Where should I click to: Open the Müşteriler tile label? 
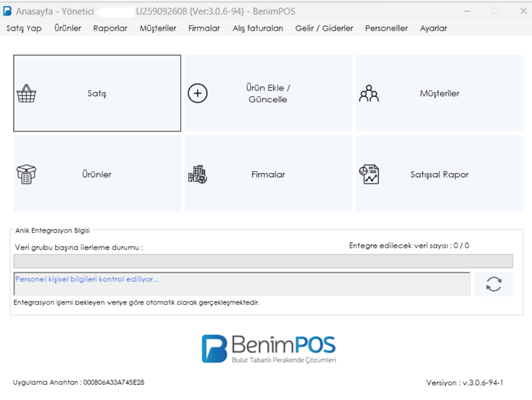click(x=440, y=93)
